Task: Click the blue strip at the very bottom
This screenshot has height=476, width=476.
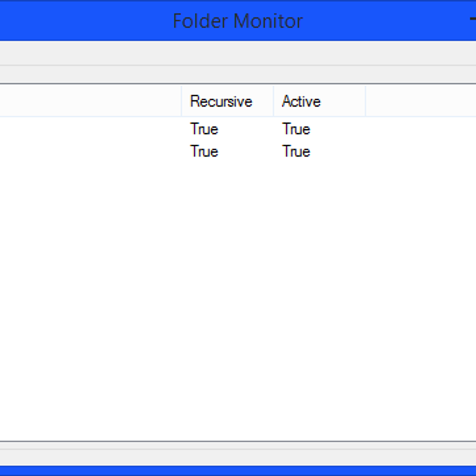Action: [x=238, y=472]
